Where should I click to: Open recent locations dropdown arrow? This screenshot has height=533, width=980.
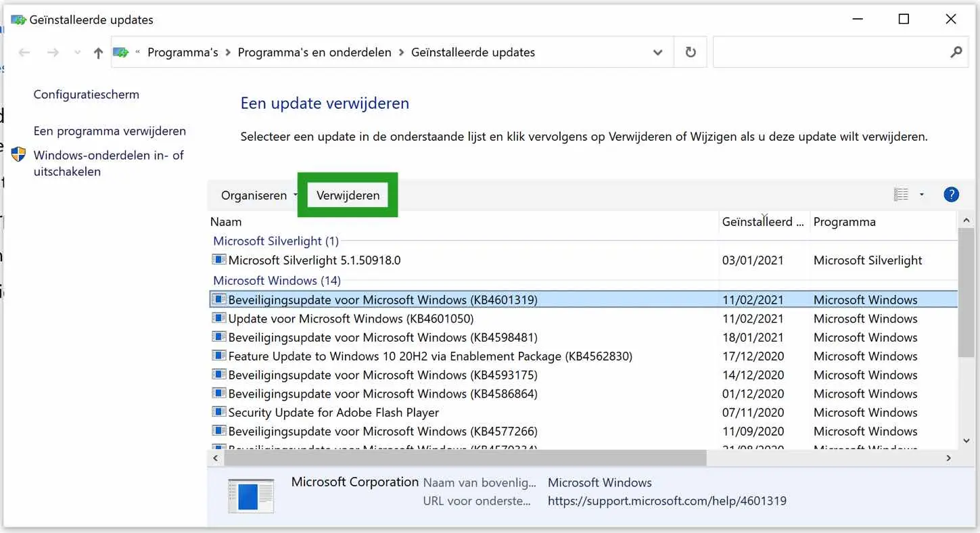(76, 53)
